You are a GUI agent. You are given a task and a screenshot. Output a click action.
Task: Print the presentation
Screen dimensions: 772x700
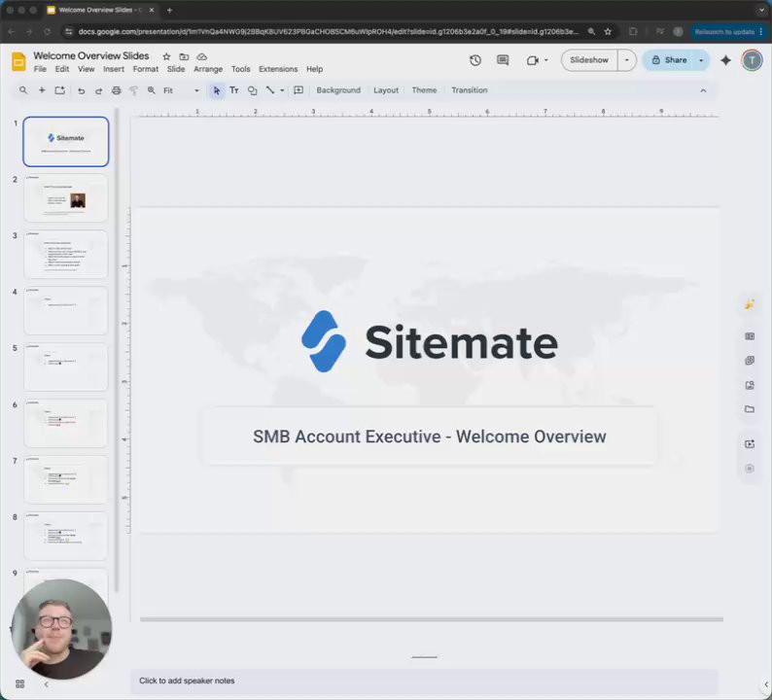[x=117, y=90]
